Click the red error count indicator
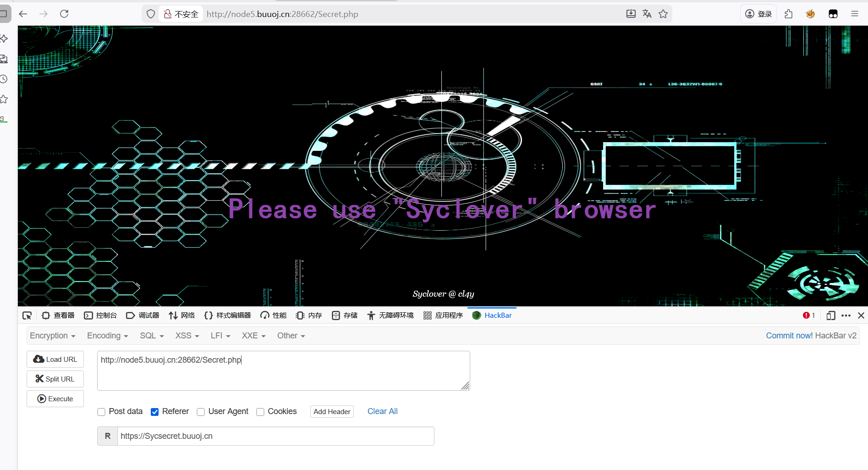 click(808, 315)
